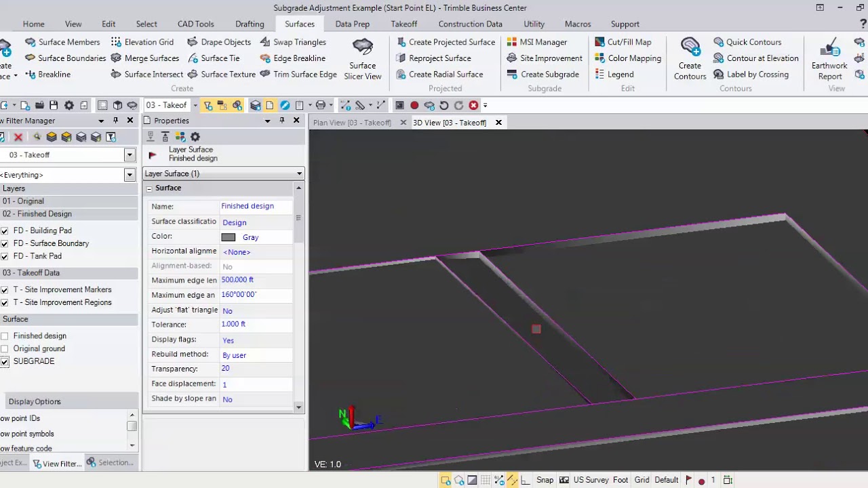Uncheck the SUBGRADE surface checkbox
The width and height of the screenshot is (868, 488).
click(x=5, y=362)
